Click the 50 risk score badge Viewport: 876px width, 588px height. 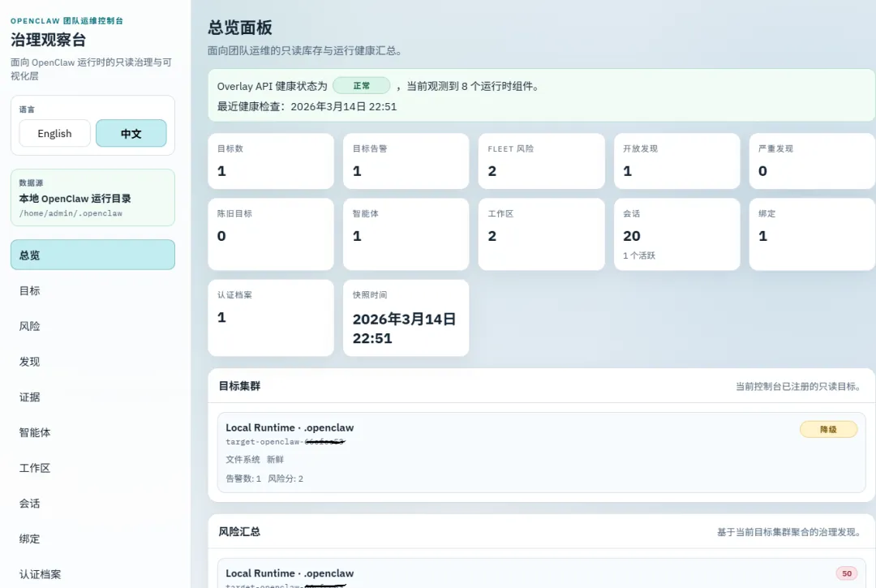coord(846,573)
